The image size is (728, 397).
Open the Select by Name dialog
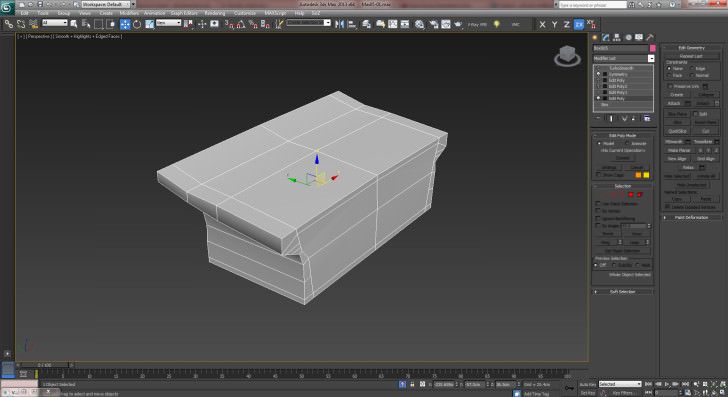pos(86,24)
